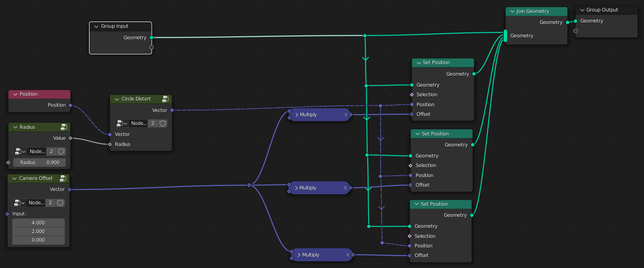This screenshot has width=644, height=268.
Task: Select the 4.000 input field in Camera Offset
Action: [38, 223]
